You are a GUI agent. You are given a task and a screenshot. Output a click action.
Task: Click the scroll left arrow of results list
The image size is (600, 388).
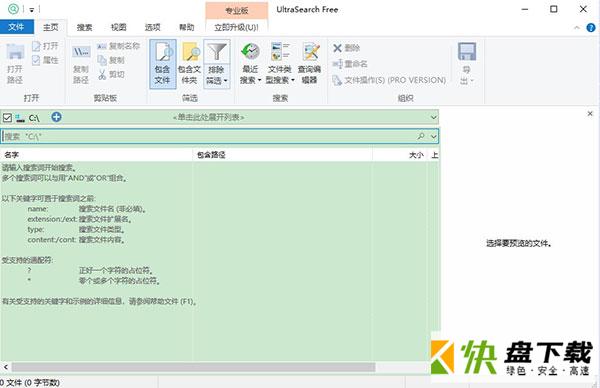coord(6,367)
